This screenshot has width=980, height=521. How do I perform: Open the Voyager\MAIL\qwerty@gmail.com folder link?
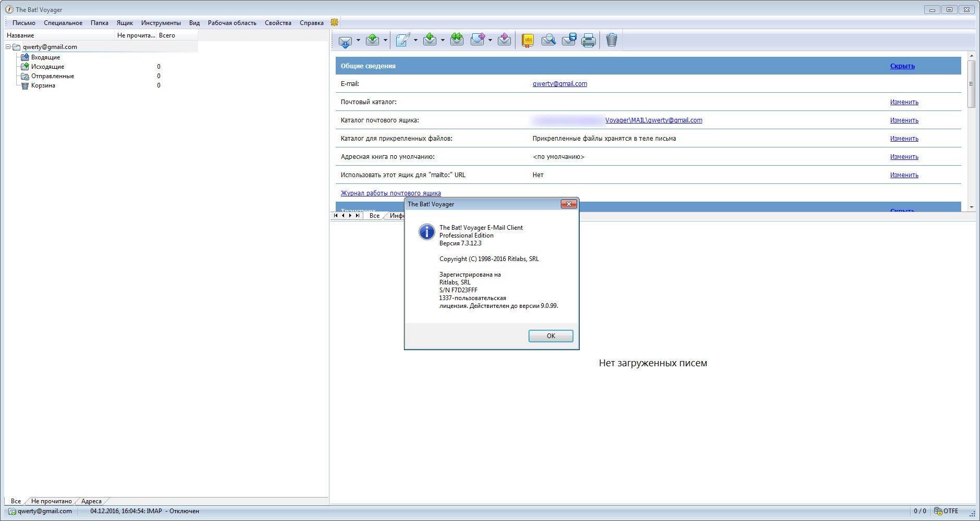[x=654, y=120]
